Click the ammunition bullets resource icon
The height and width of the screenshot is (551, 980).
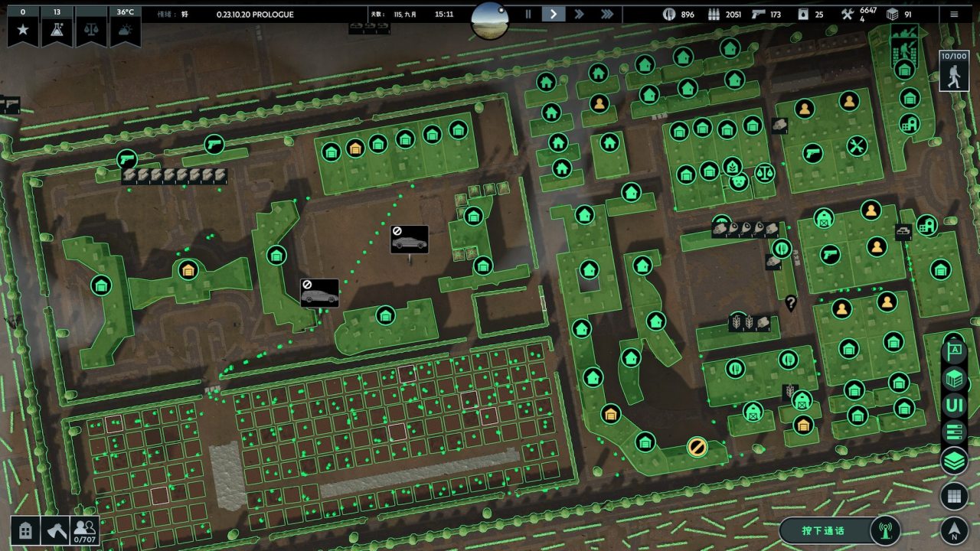[713, 15]
